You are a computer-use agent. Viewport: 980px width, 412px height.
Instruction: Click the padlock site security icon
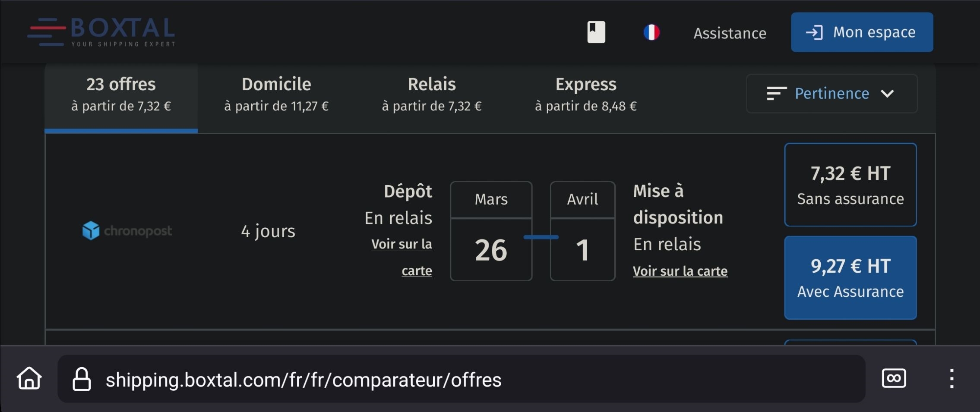pos(82,379)
